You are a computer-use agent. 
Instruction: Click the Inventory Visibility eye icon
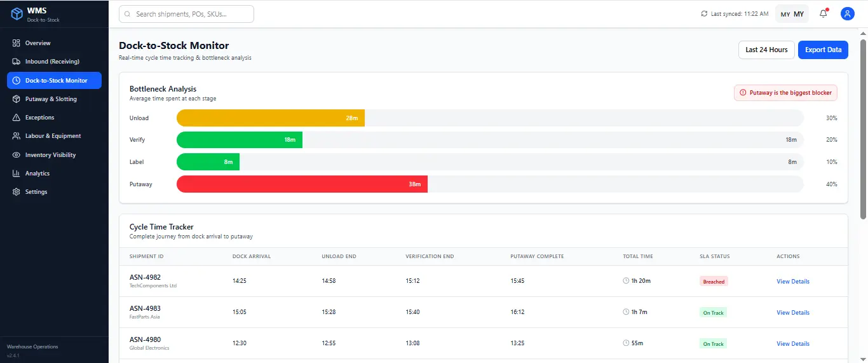point(17,155)
